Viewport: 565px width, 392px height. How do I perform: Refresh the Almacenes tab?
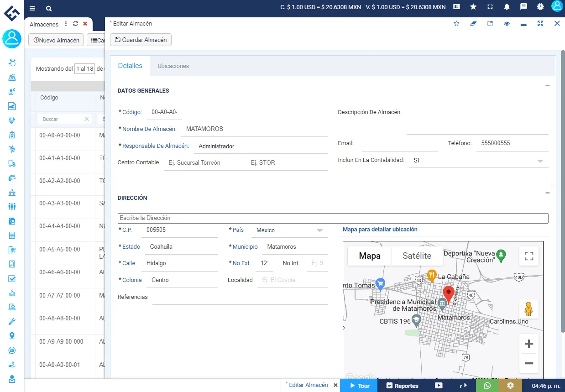point(75,24)
